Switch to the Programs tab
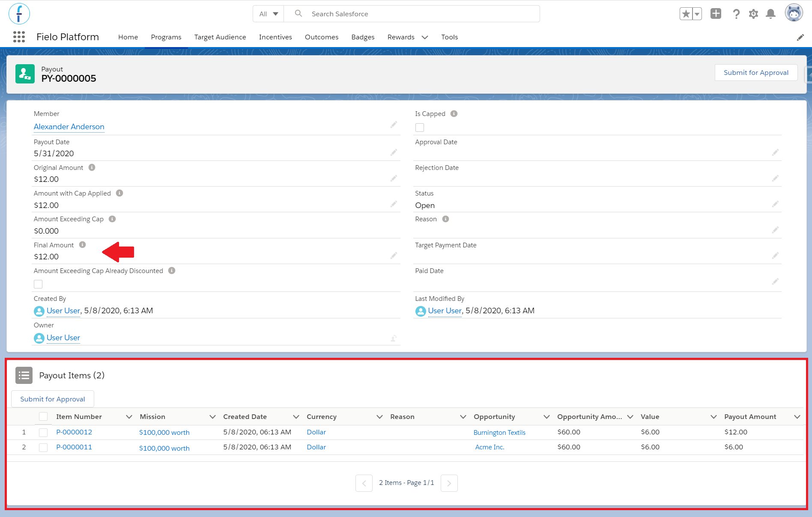This screenshot has height=517, width=812. 166,37
